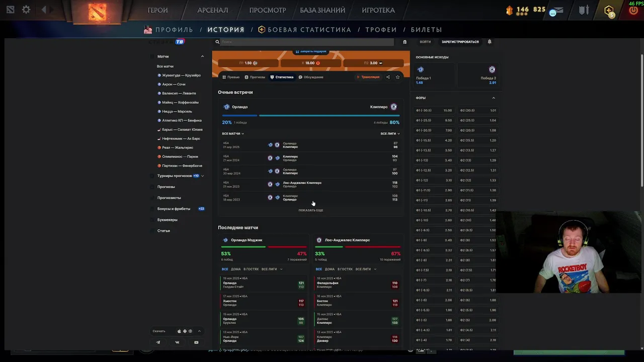This screenshot has width=644, height=362.
Task: Filter Orlando matches by В ГОСТЯХ
Action: coord(251,269)
